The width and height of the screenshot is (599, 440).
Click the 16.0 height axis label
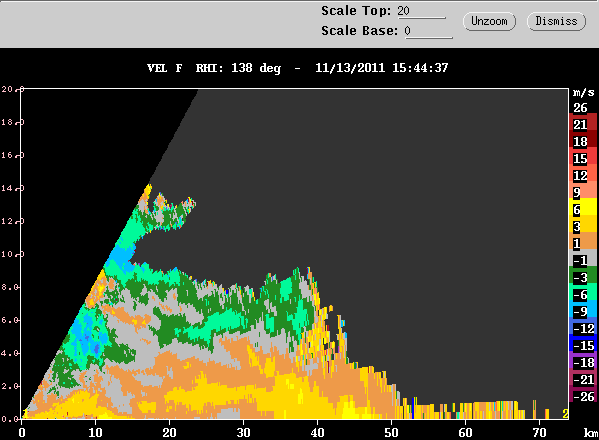(x=13, y=155)
